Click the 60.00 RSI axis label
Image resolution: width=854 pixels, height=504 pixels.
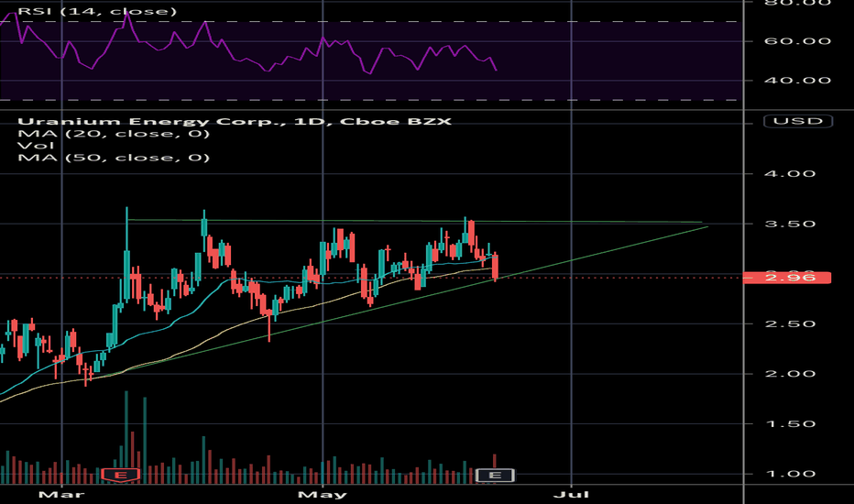[797, 41]
